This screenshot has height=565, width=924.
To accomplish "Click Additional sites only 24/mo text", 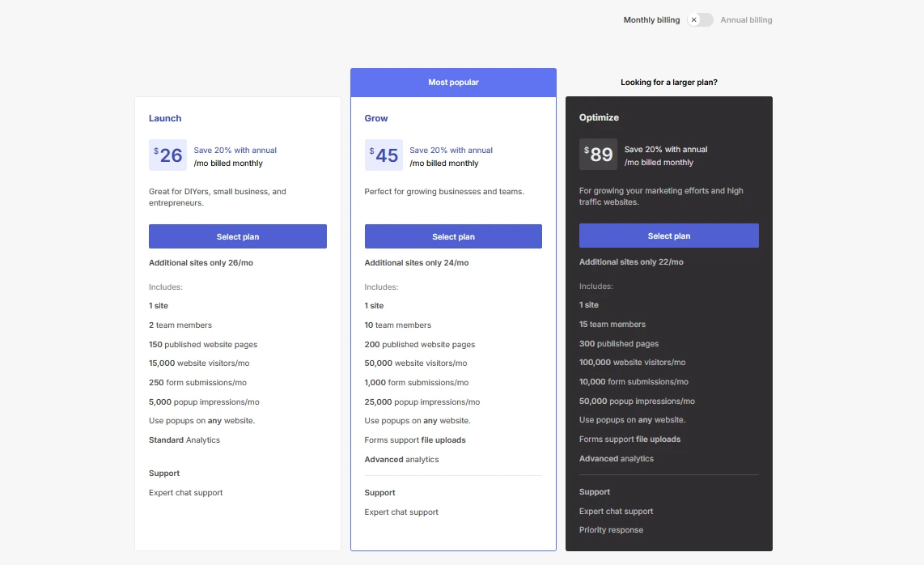I will point(417,263).
